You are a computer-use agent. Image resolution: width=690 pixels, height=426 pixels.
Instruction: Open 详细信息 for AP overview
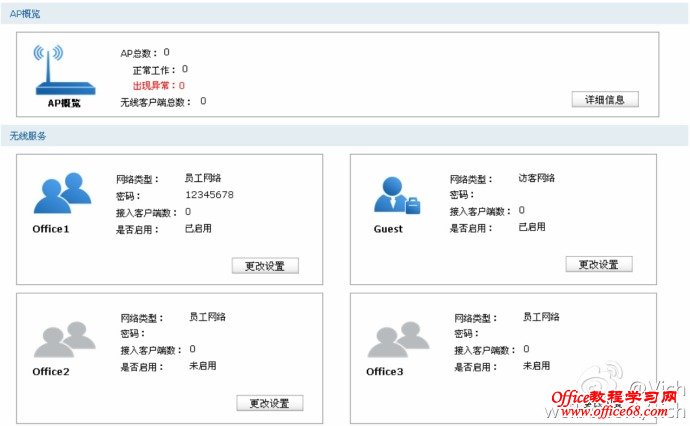click(605, 99)
